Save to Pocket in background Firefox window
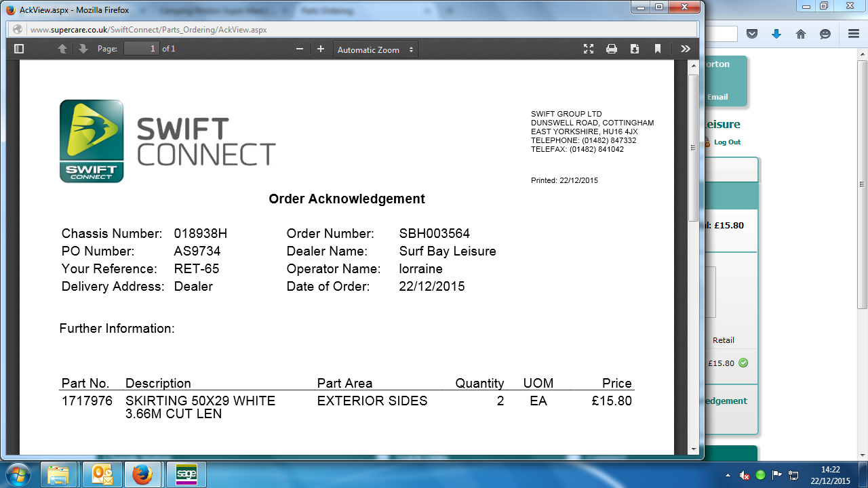The width and height of the screenshot is (868, 488). pos(752,34)
